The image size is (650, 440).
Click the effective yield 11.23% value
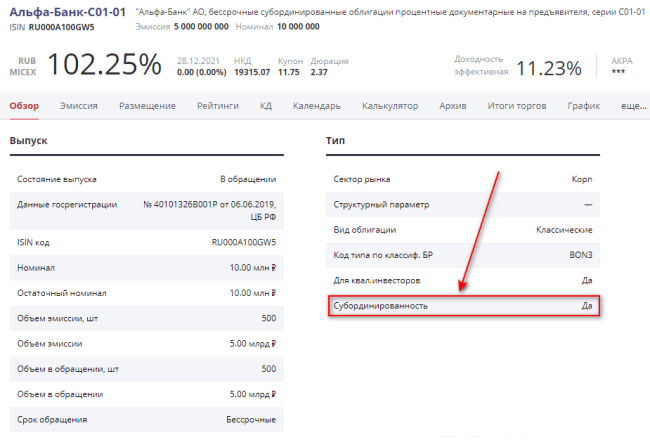pyautogui.click(x=545, y=68)
